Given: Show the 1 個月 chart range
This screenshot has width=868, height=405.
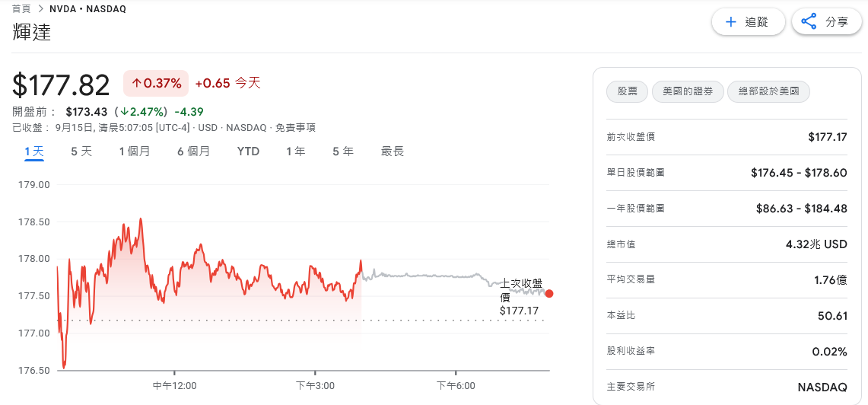Looking at the screenshot, I should (x=135, y=151).
